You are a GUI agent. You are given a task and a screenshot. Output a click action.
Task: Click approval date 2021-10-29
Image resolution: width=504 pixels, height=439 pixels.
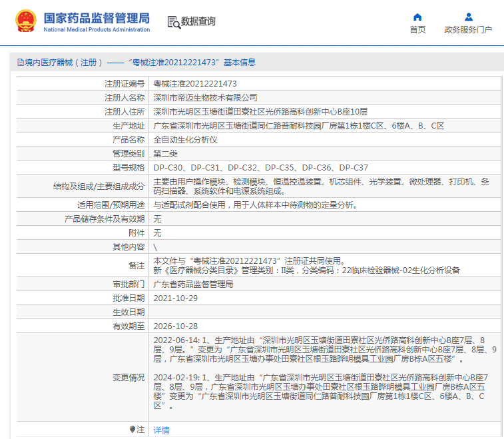(x=176, y=298)
